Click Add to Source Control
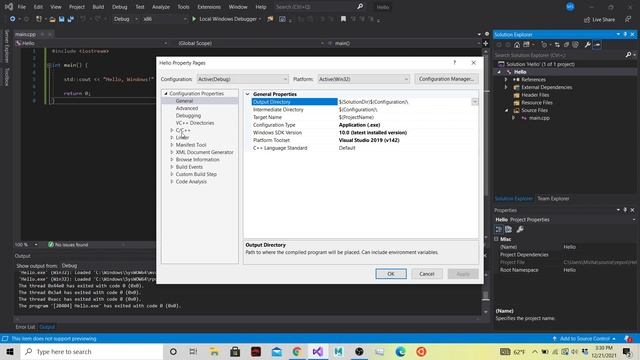640x360 pixels. [584, 339]
